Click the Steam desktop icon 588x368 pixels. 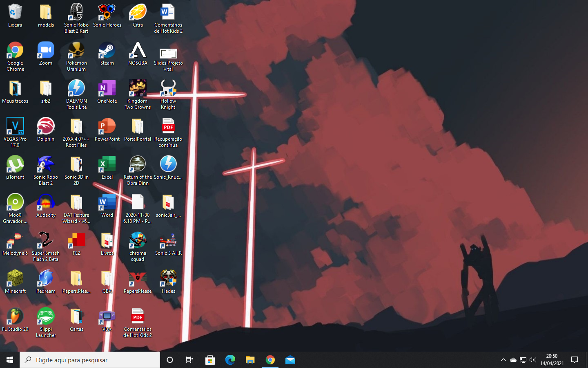(107, 54)
